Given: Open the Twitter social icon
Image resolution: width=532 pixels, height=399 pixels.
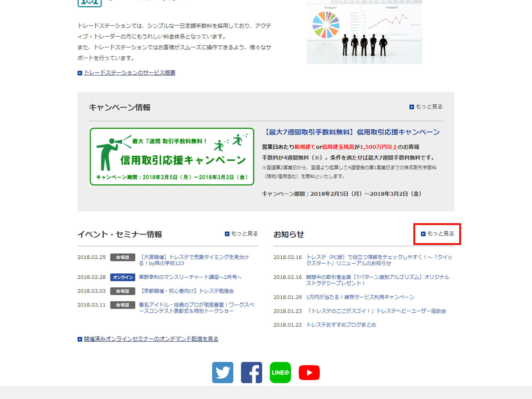Looking at the screenshot, I should pos(222,372).
